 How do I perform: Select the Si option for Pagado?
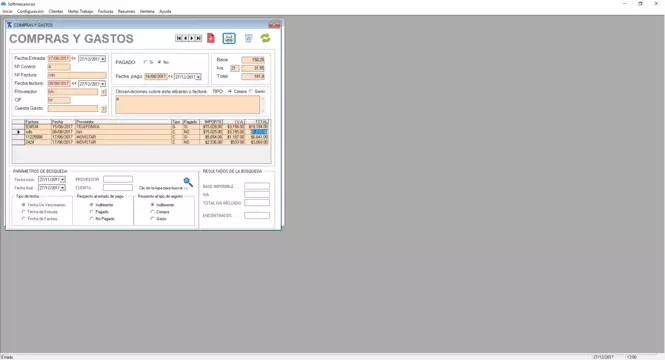(x=145, y=62)
